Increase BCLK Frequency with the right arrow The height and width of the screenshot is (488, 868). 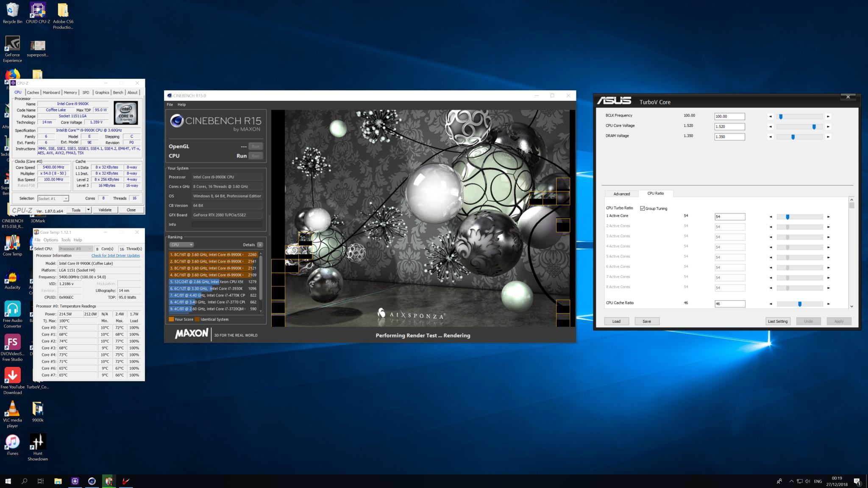pyautogui.click(x=828, y=116)
